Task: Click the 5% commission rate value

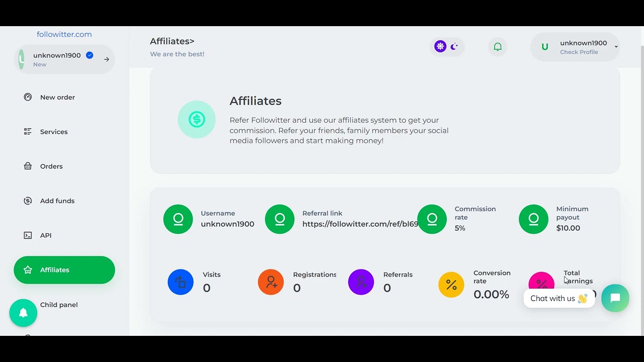Action: tap(460, 228)
